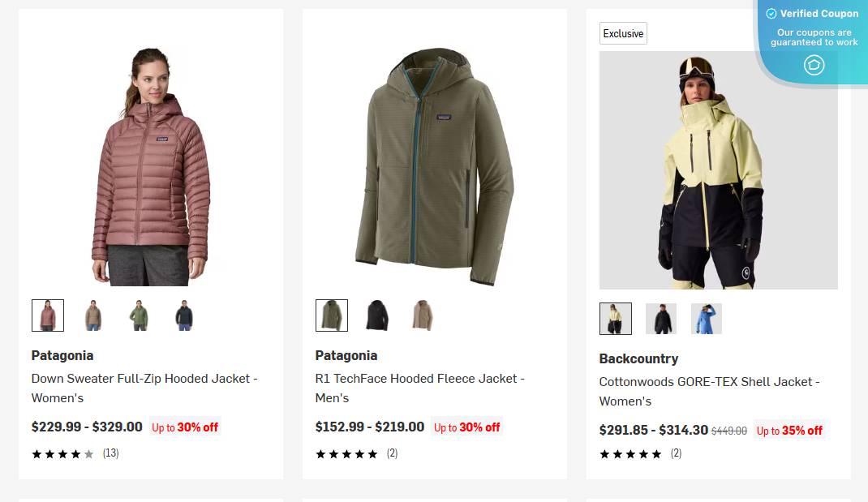
Task: Open the 13-review star rating for Down Sweater
Action: point(62,454)
